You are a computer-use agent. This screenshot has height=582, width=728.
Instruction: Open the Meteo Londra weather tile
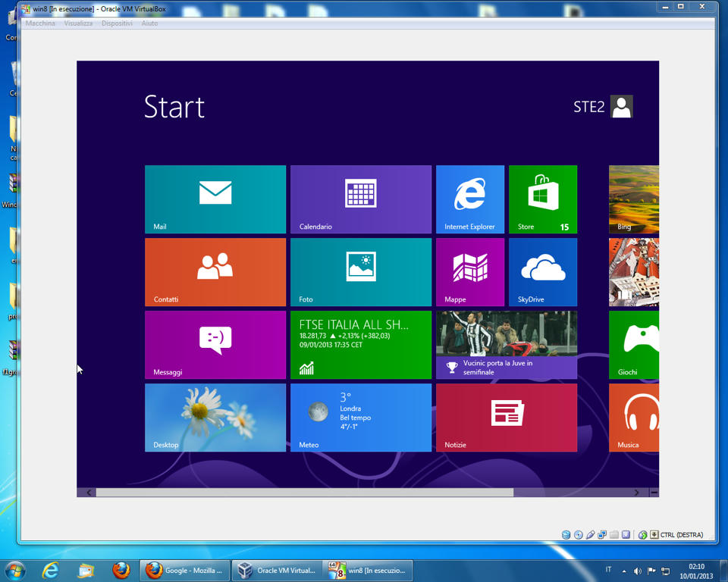361,418
